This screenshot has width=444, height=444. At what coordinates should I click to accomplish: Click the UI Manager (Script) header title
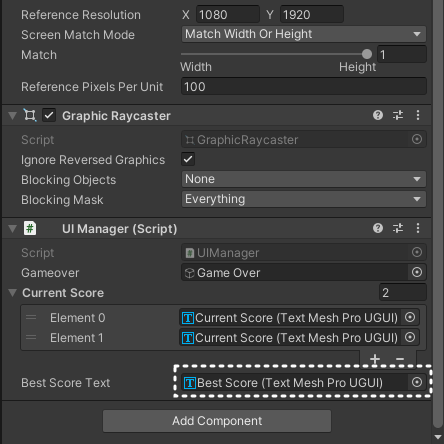click(119, 229)
